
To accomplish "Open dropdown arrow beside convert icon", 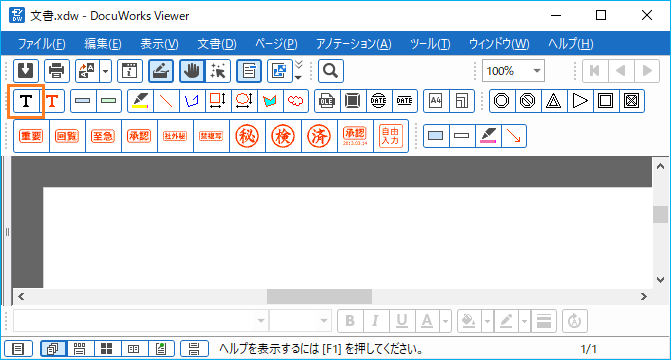I will 106,71.
